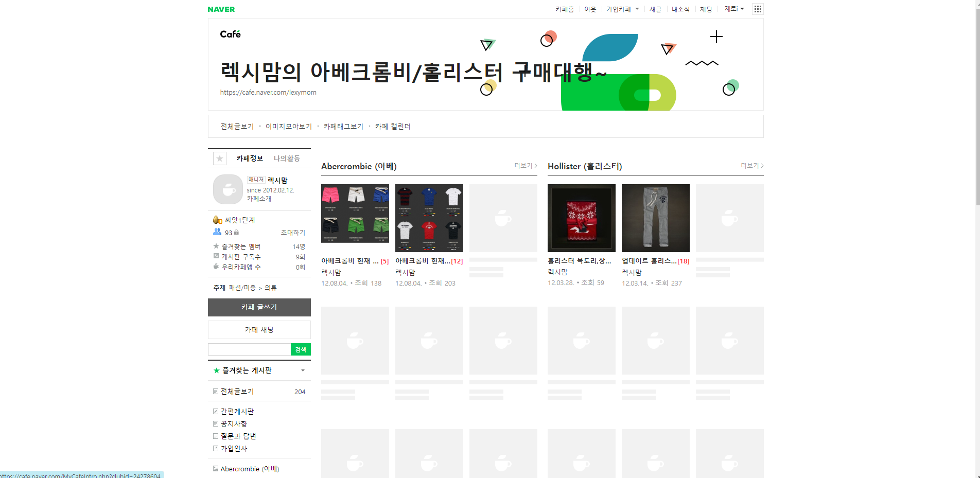The height and width of the screenshot is (478, 980).
Task: Open 이미지모아보기 menu item
Action: tap(289, 127)
